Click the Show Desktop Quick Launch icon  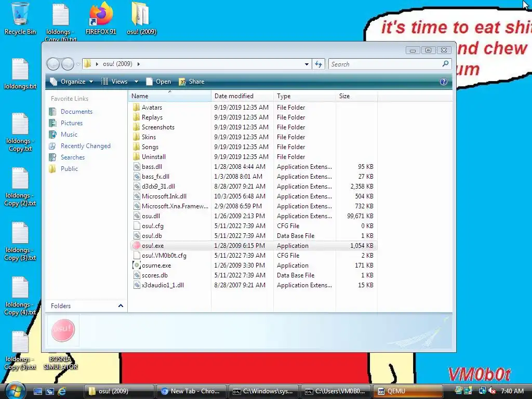click(37, 391)
